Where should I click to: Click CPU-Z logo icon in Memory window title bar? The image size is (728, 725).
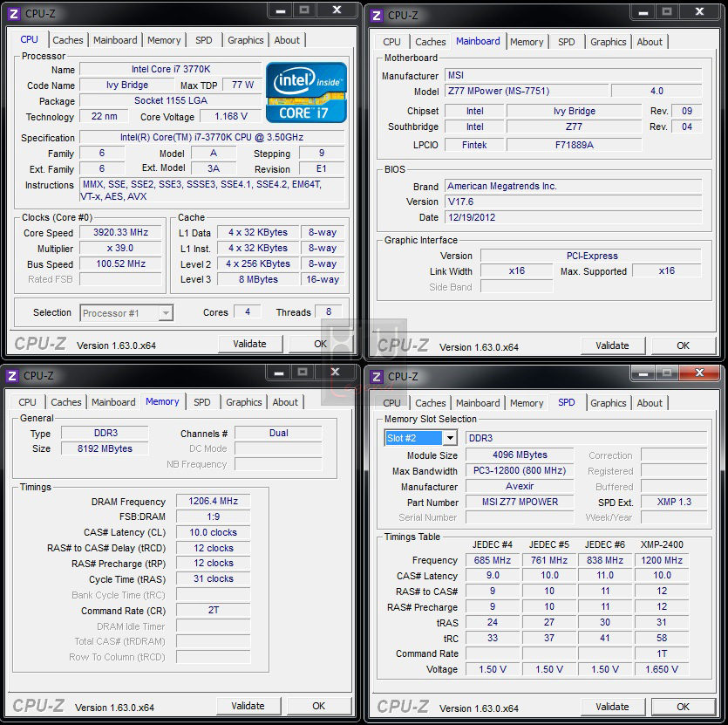12,376
